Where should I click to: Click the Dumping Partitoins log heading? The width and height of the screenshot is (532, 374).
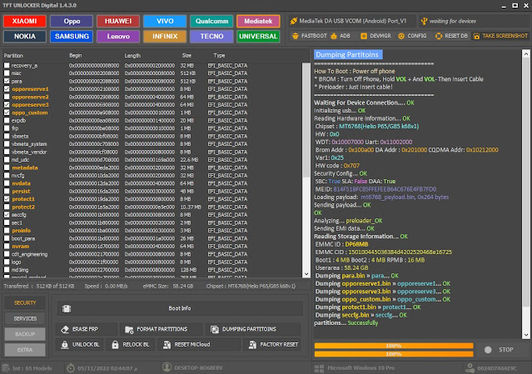coord(347,55)
